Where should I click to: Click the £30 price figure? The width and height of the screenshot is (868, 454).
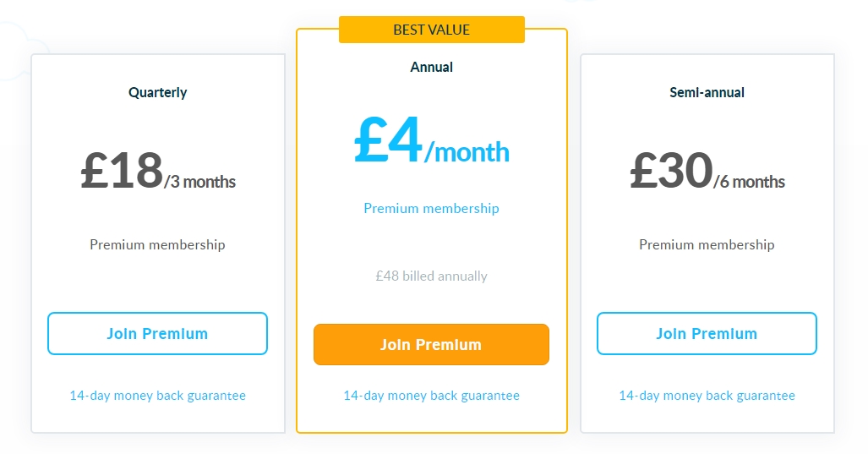[x=671, y=171]
